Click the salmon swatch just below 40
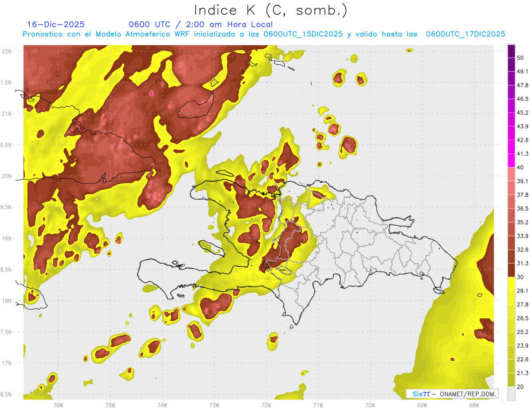This screenshot has height=411, width=532. pos(511,174)
